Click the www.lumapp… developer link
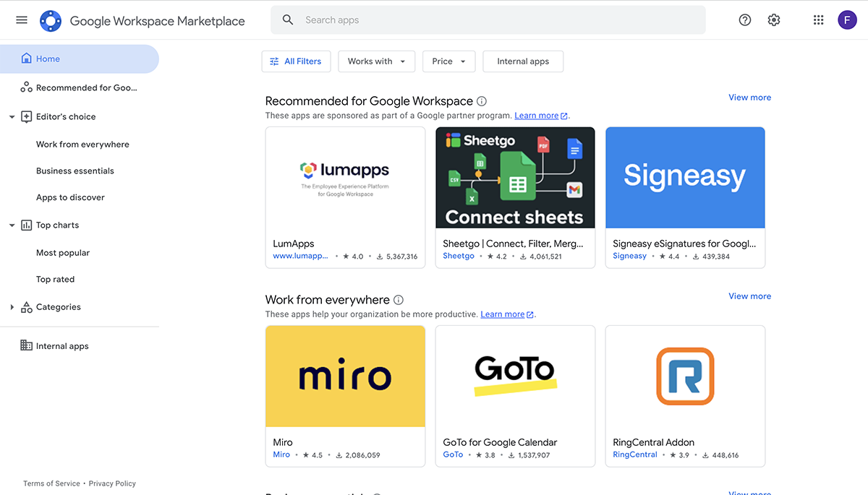The image size is (868, 495). tap(300, 256)
